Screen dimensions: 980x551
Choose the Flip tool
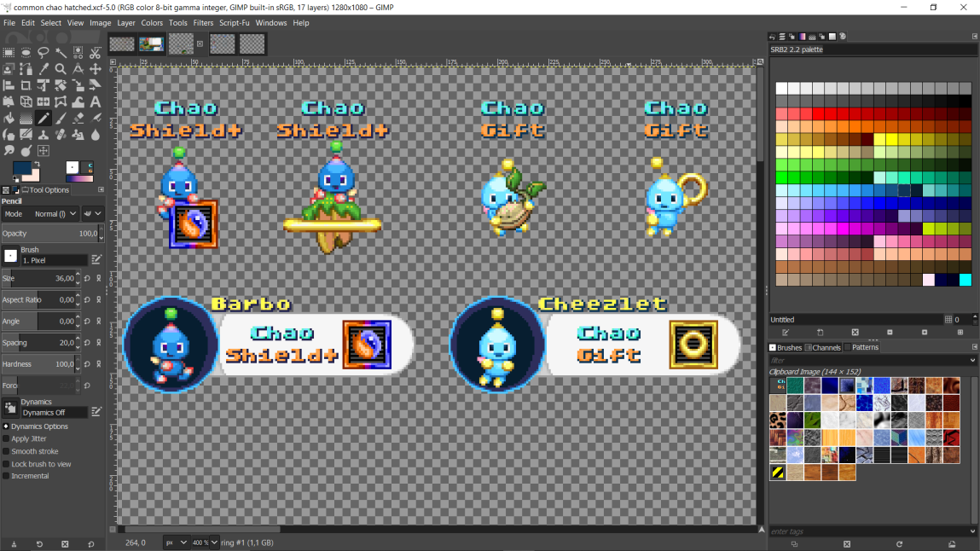(x=43, y=101)
